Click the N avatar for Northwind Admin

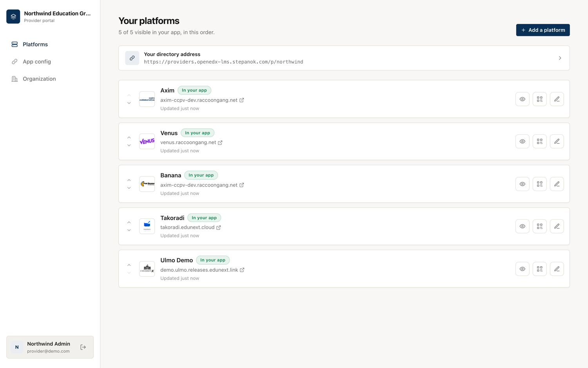(17, 347)
